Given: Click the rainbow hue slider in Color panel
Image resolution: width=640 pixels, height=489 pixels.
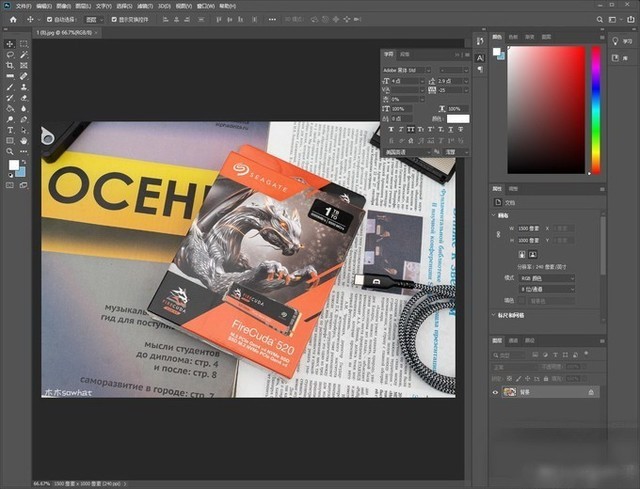Looking at the screenshot, I should pos(596,110).
